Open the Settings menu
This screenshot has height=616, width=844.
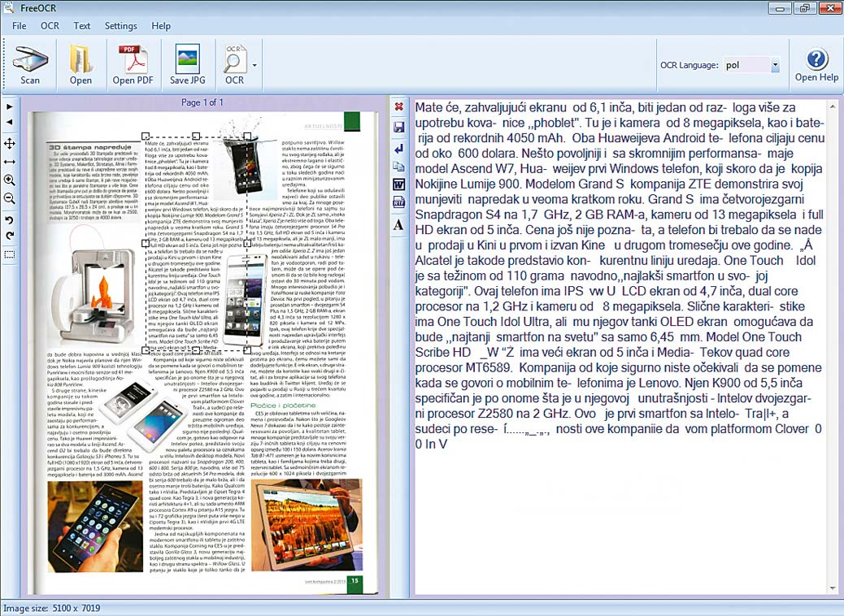click(120, 26)
